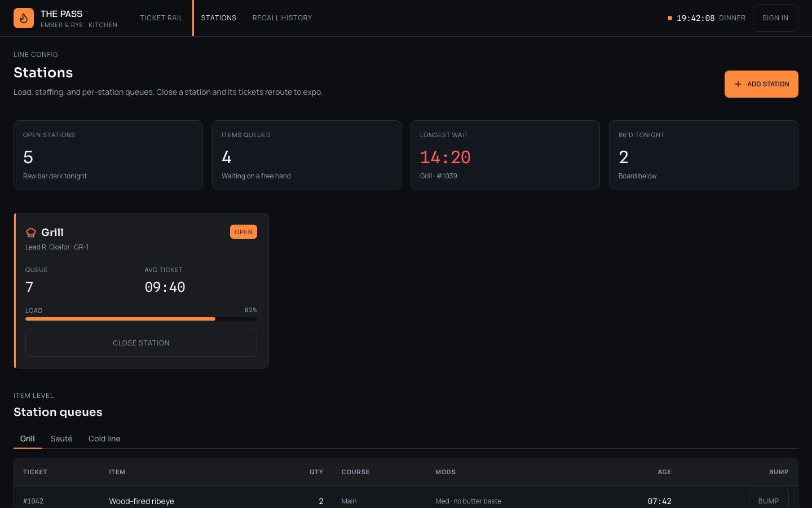This screenshot has height=508, width=812.
Task: Click the COURSE column header
Action: [x=355, y=472]
